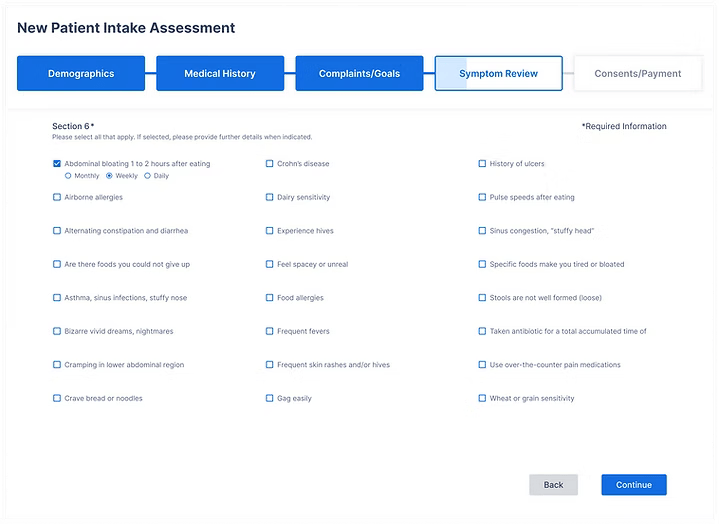The width and height of the screenshot is (719, 524).
Task: Check the Dairy sensitivity option
Action: [270, 198]
